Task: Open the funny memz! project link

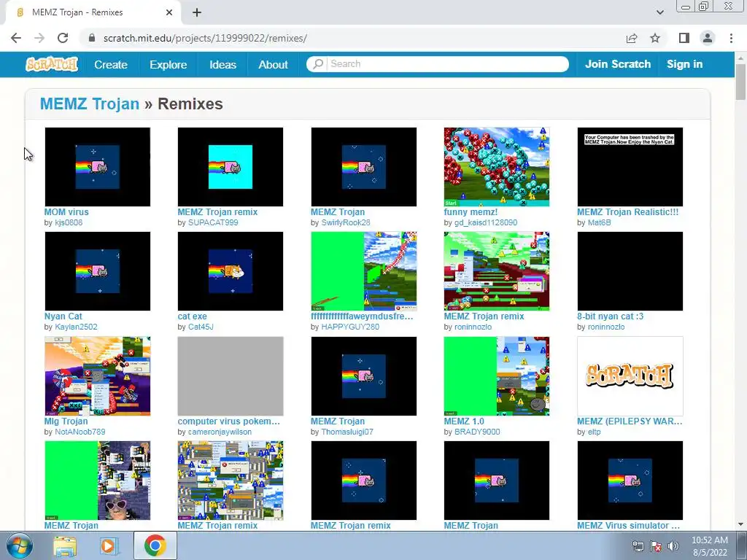Action: pos(471,212)
